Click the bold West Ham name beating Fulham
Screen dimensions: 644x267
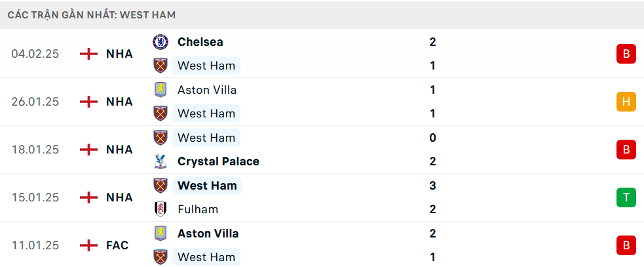207,186
